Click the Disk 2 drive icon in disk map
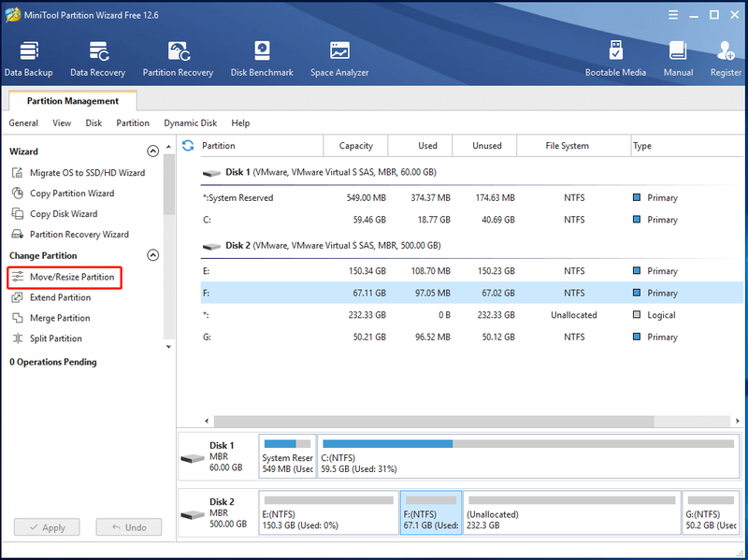Image resolution: width=748 pixels, height=560 pixels. pos(193,515)
